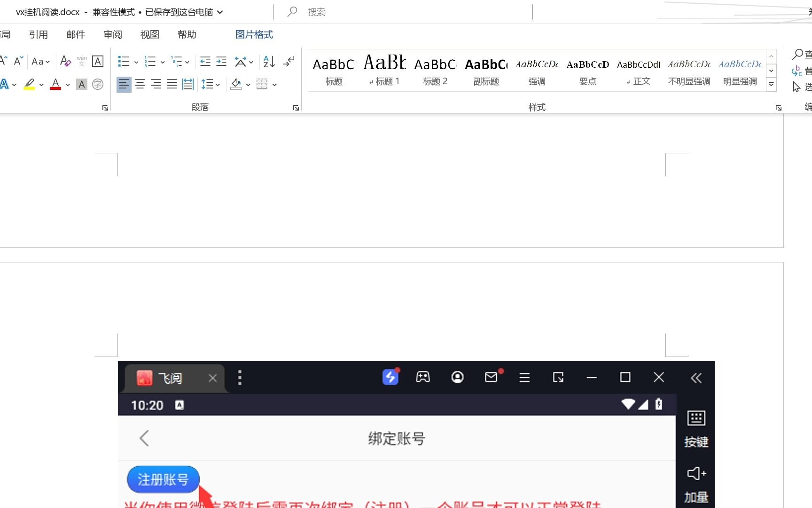Apply paragraph shading with the paint bucket

coord(236,84)
